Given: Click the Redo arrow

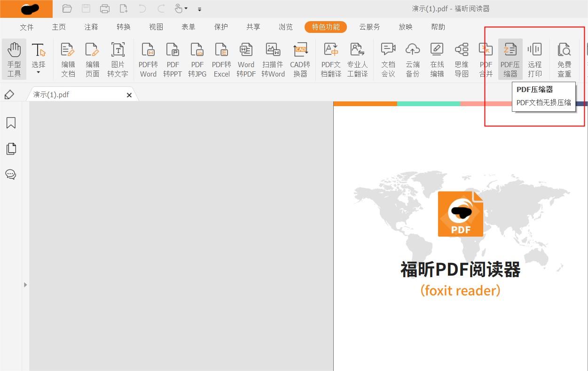Looking at the screenshot, I should (x=161, y=8).
